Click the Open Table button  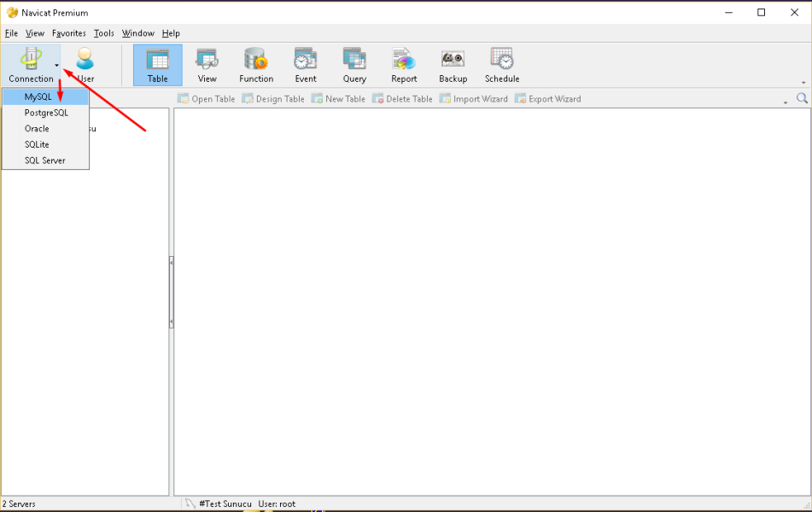click(x=207, y=98)
